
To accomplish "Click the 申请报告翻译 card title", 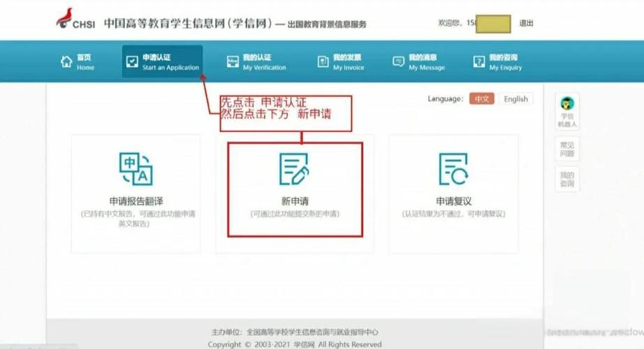I will click(x=136, y=201).
